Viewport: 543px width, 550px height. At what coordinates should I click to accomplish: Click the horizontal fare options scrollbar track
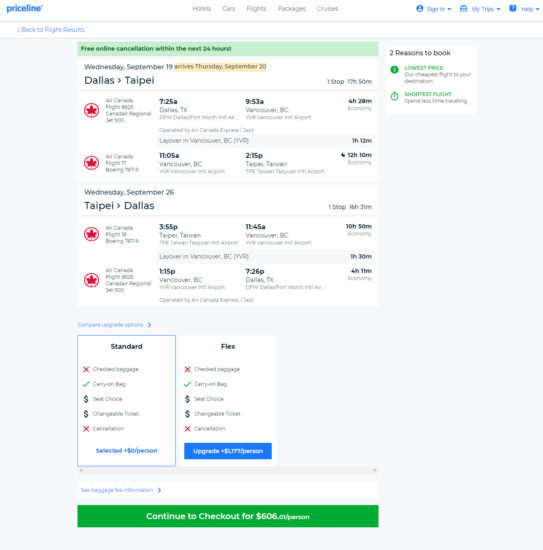(x=228, y=470)
